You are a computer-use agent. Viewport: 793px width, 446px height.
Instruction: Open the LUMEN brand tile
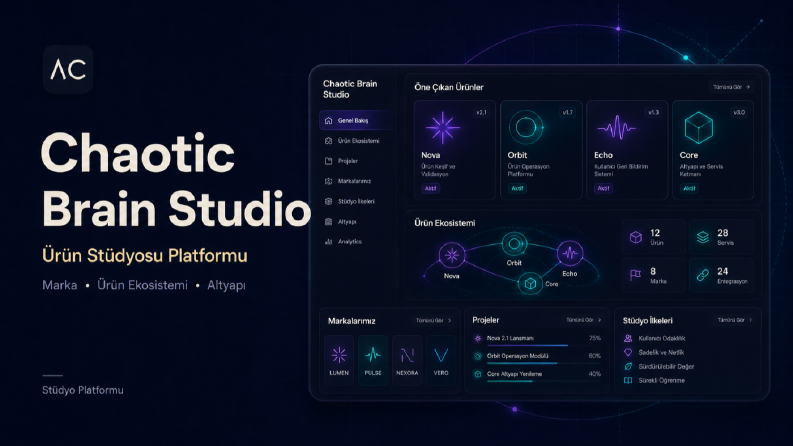[339, 360]
